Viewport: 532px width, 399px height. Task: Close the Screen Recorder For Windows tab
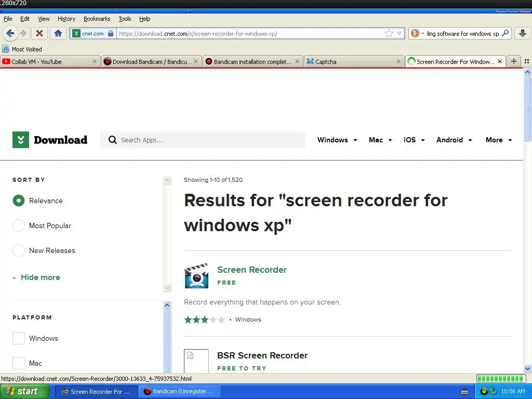[499, 61]
